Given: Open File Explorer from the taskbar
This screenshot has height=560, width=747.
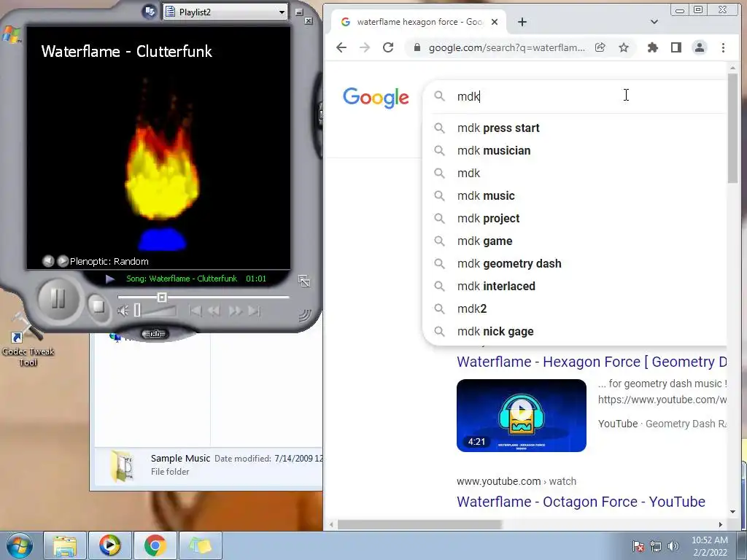Looking at the screenshot, I should coord(65,545).
